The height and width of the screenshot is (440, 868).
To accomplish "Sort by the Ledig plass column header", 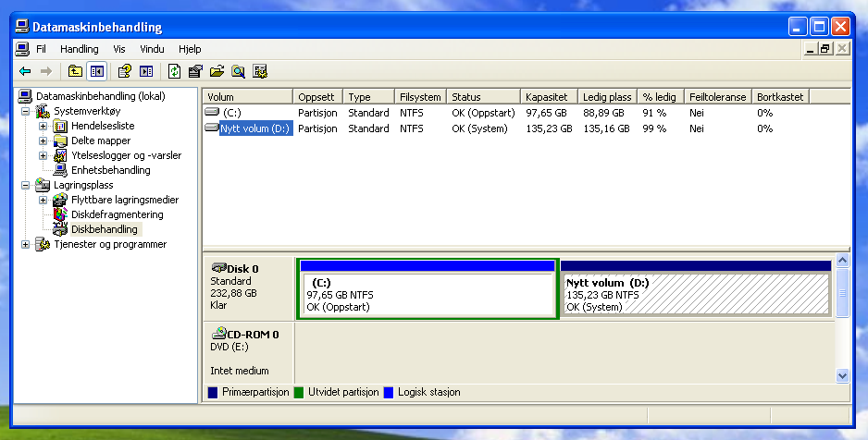I will pyautogui.click(x=607, y=97).
